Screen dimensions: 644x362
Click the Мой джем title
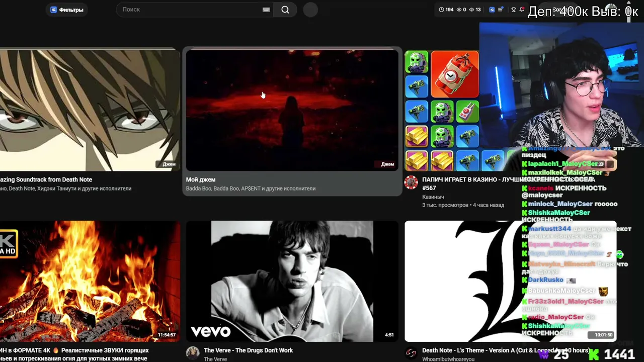tap(201, 179)
